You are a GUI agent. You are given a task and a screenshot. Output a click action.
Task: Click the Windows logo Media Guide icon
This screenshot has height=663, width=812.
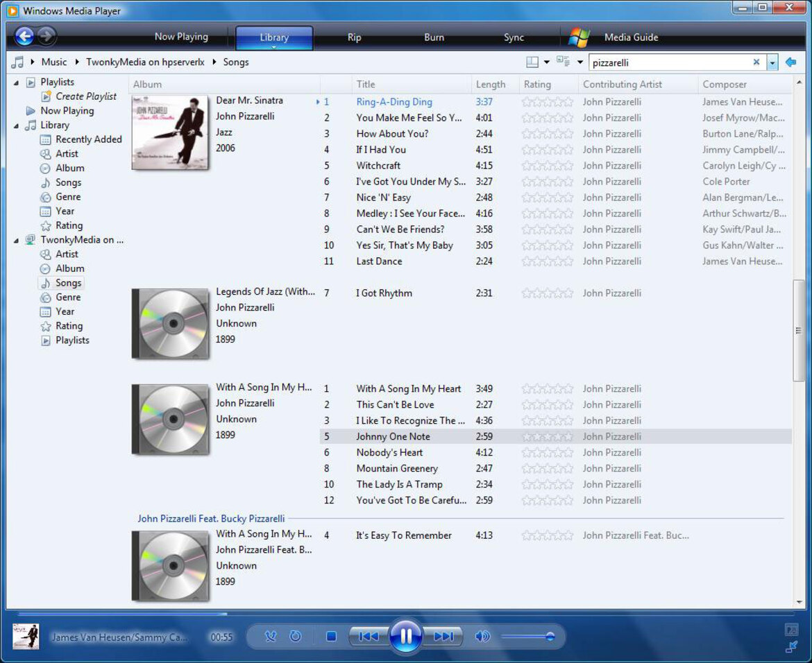(x=579, y=37)
